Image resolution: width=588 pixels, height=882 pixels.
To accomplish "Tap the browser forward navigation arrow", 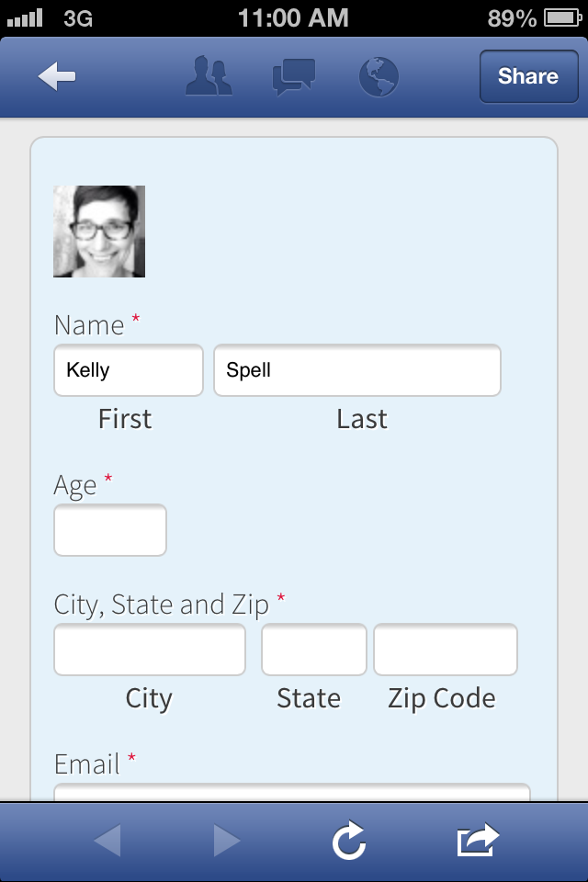I will tap(227, 841).
